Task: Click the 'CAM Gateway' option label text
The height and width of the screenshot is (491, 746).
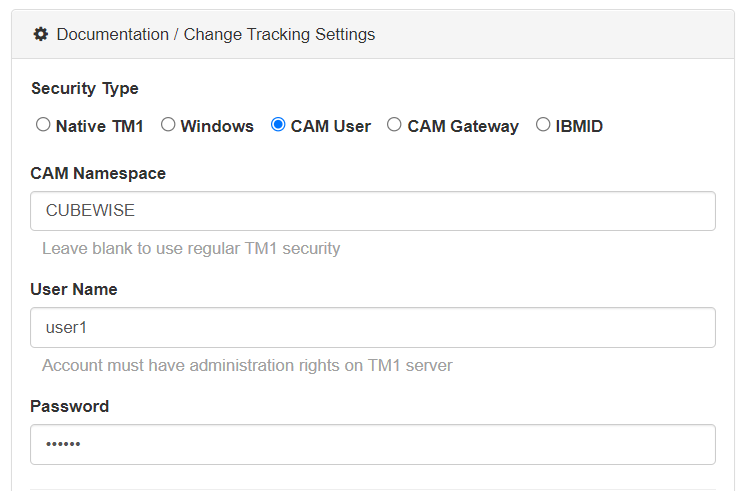Action: point(463,126)
